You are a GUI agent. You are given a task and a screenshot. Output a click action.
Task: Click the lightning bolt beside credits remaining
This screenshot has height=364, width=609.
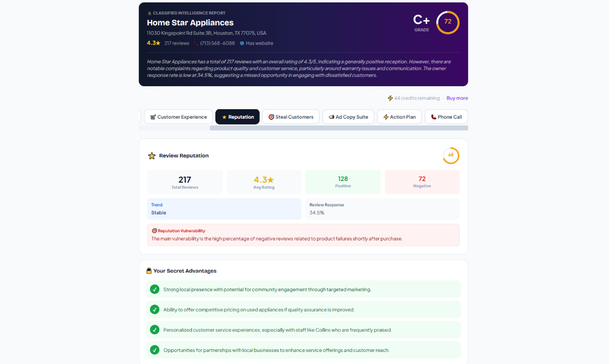point(390,98)
